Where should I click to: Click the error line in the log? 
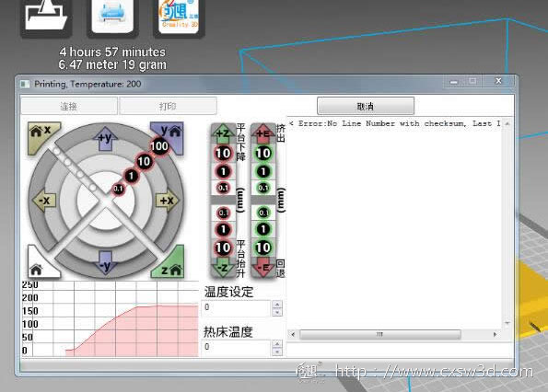coord(395,123)
